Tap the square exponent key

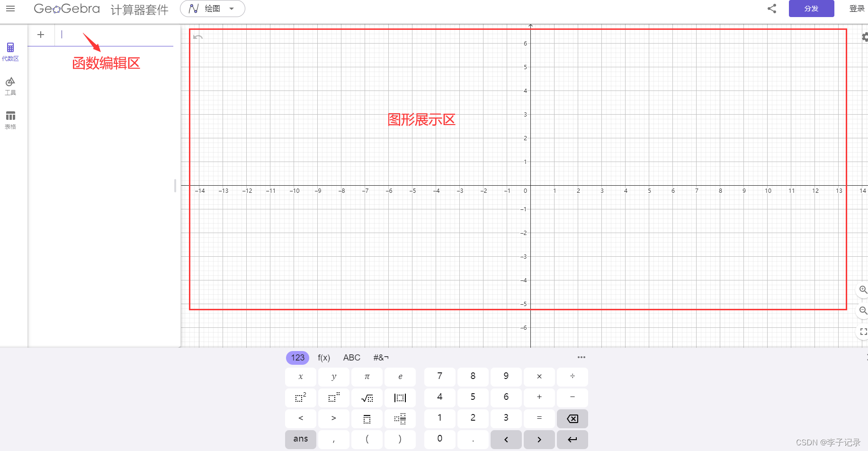coord(301,397)
